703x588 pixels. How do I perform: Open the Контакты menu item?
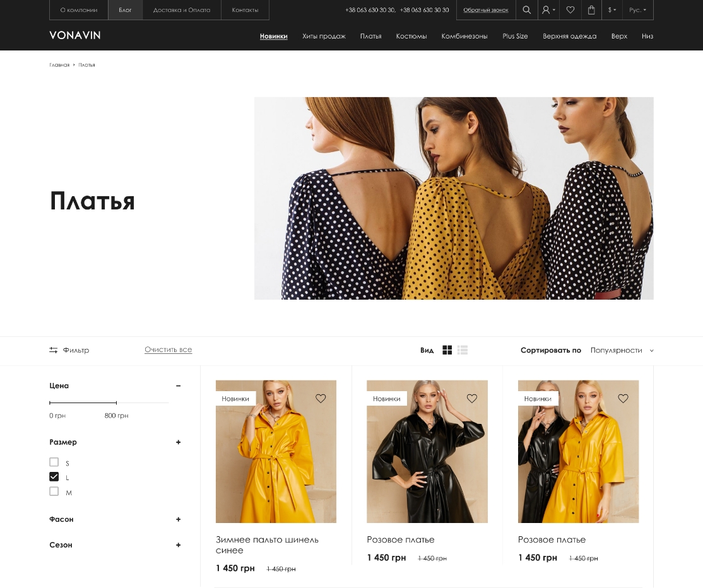coord(245,9)
